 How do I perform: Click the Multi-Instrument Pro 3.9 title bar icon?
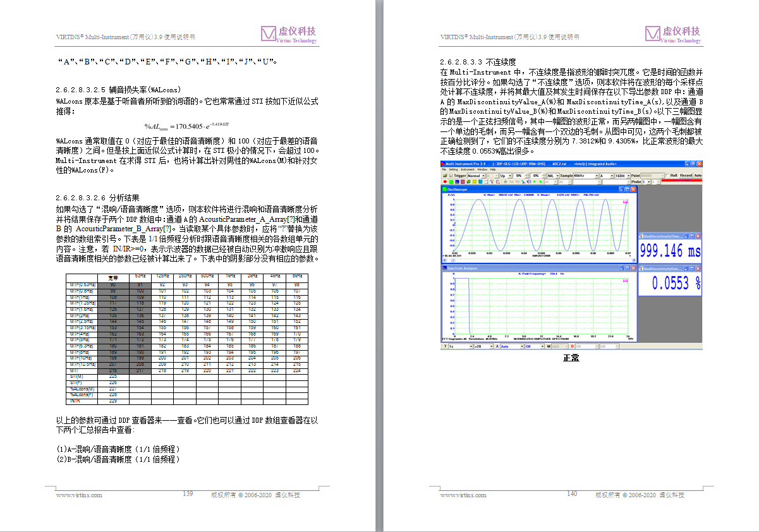pyautogui.click(x=442, y=164)
